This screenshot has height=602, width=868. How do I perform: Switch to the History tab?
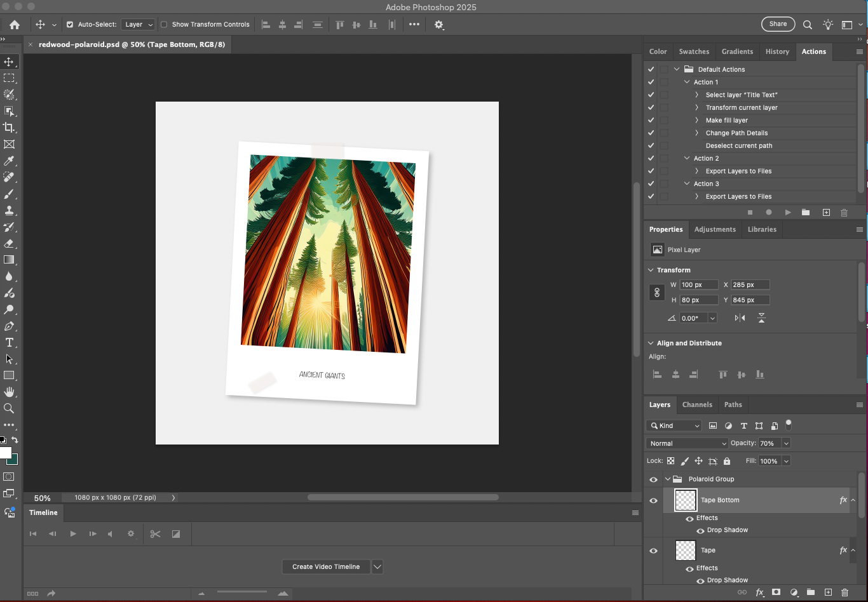pyautogui.click(x=777, y=51)
